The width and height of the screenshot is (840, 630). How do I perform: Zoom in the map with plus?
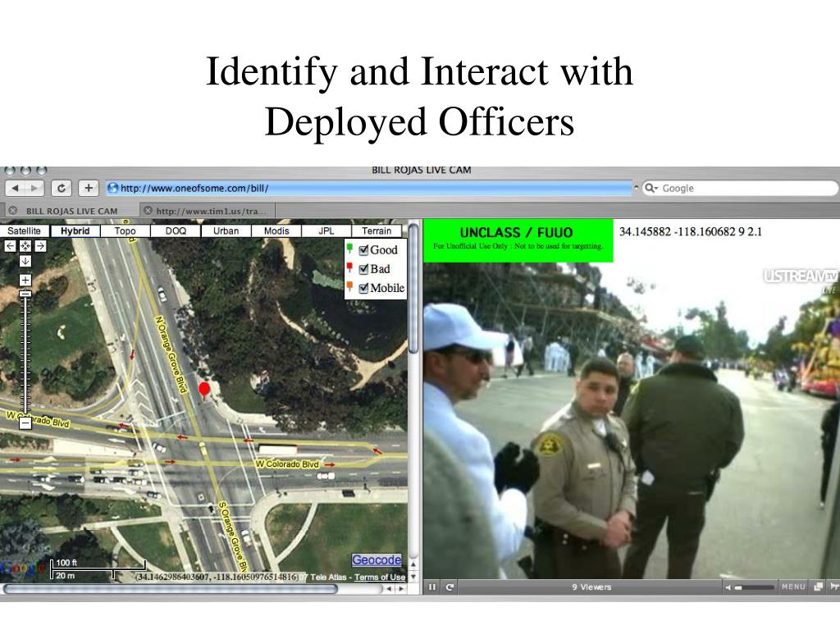[25, 281]
